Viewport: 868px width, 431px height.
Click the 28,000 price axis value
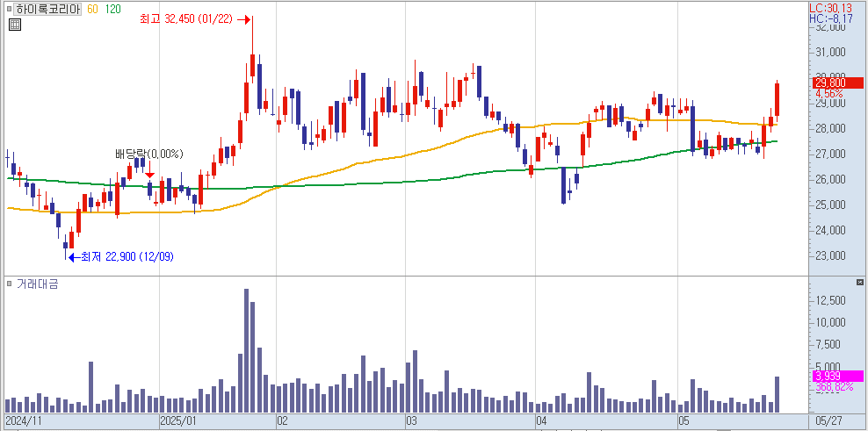(x=829, y=128)
